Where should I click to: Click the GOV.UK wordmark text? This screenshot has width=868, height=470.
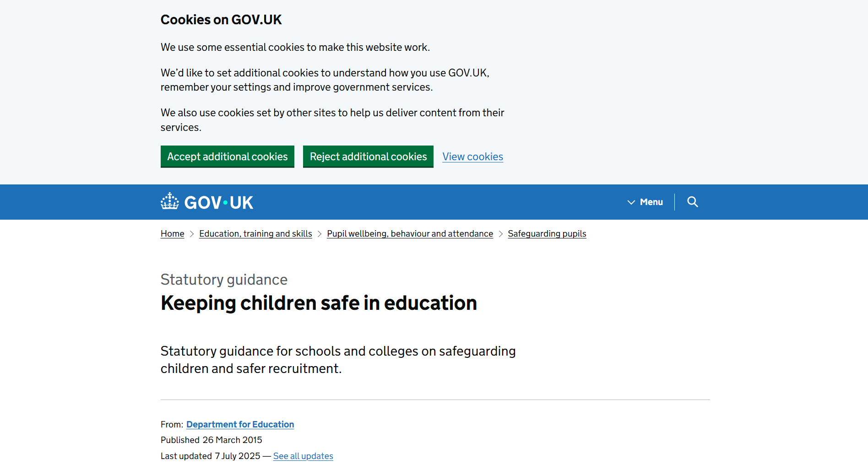[x=219, y=202]
